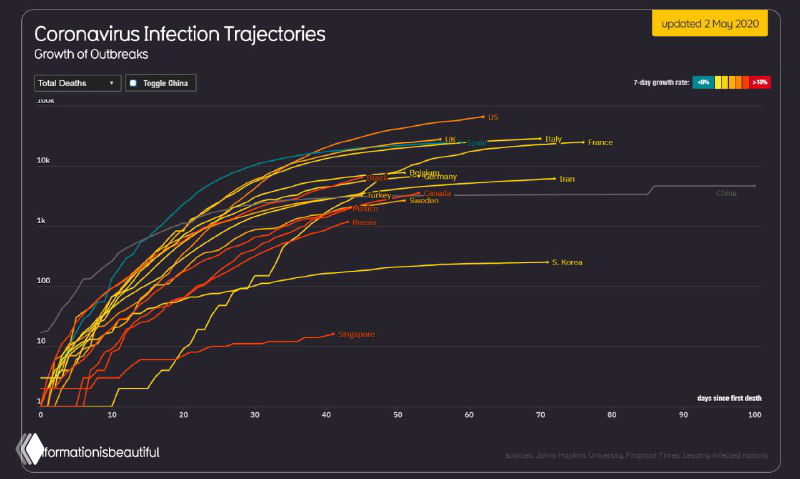Click the Russia line label

364,222
